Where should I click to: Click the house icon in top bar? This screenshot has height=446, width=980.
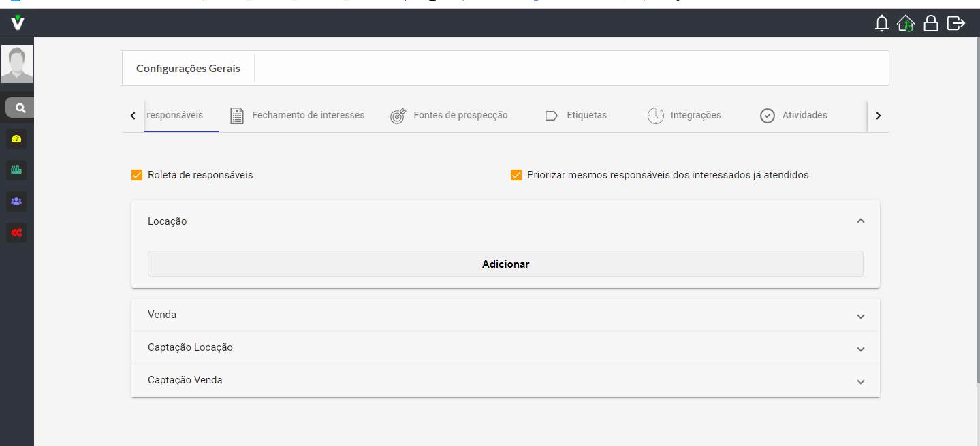click(x=906, y=23)
